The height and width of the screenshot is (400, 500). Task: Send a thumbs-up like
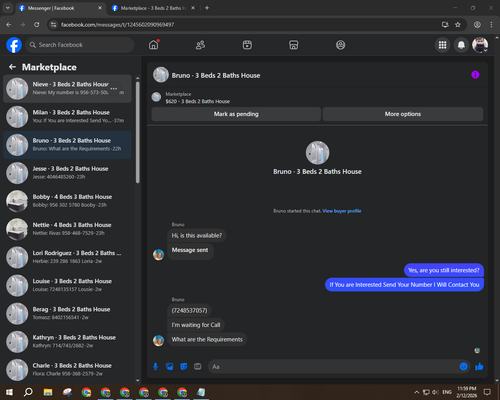click(x=479, y=367)
